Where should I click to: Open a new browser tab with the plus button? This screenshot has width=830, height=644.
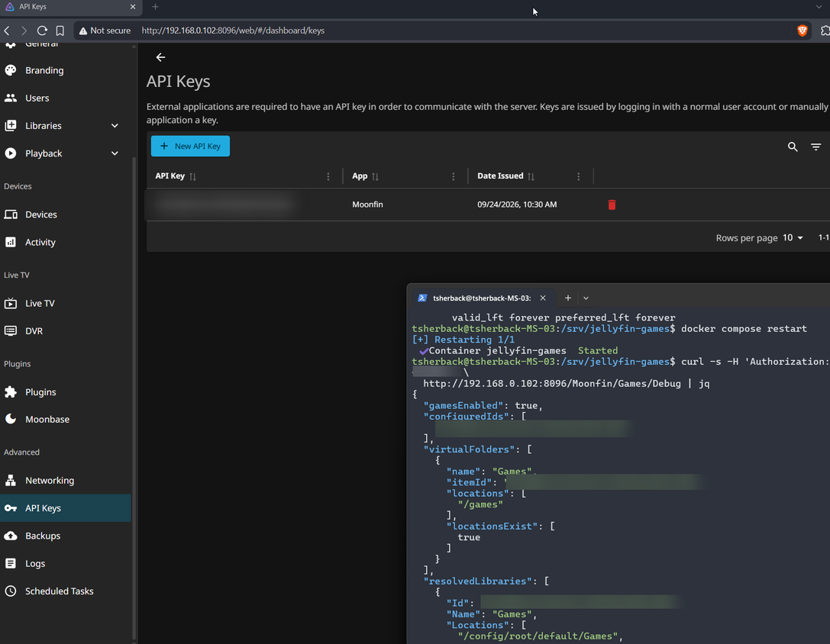(x=155, y=7)
